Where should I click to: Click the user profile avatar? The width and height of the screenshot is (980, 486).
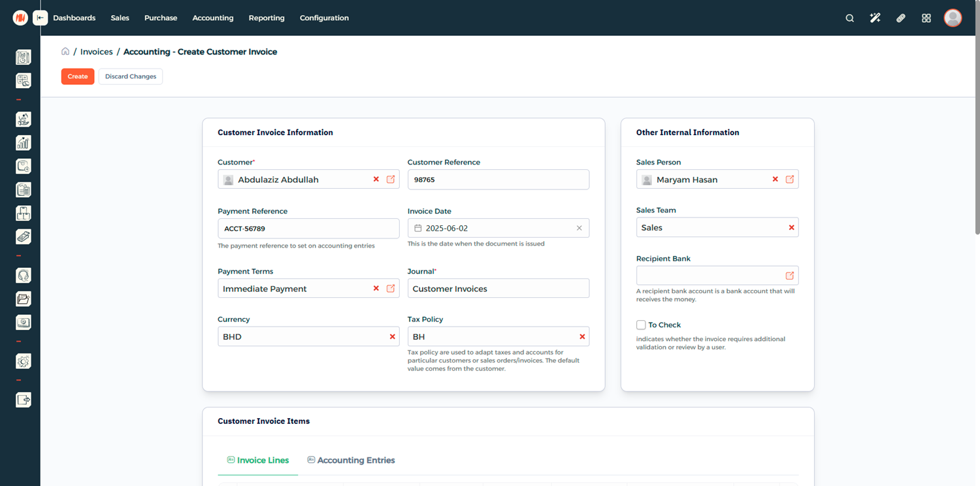[953, 18]
